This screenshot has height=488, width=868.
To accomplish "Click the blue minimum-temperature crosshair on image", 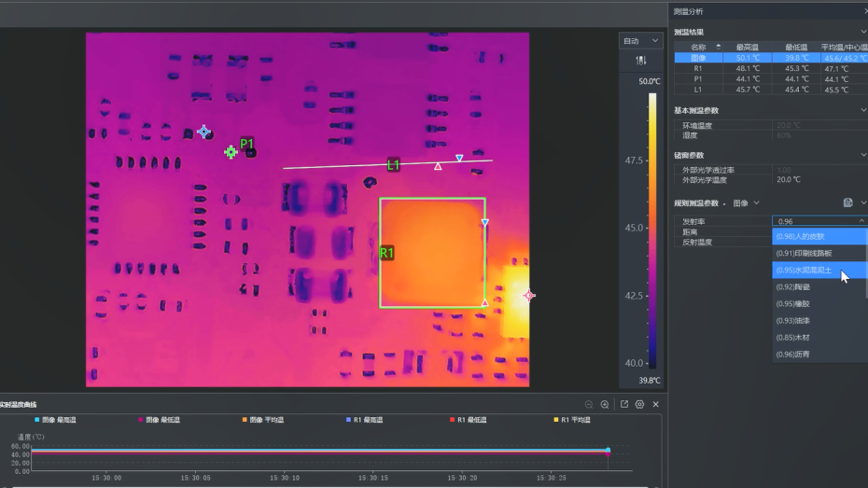I will 203,132.
